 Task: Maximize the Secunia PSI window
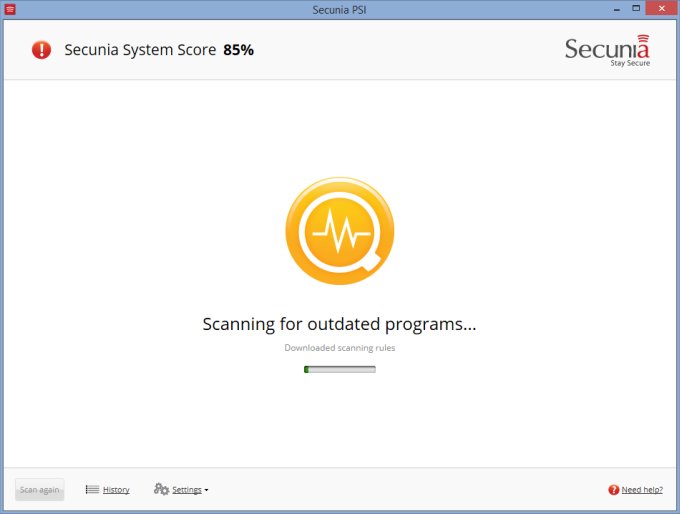tap(636, 8)
